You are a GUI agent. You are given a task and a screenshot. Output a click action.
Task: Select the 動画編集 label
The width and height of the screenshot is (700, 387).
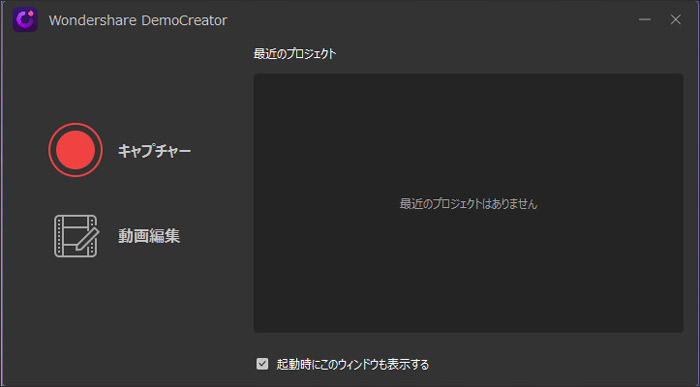(x=149, y=236)
